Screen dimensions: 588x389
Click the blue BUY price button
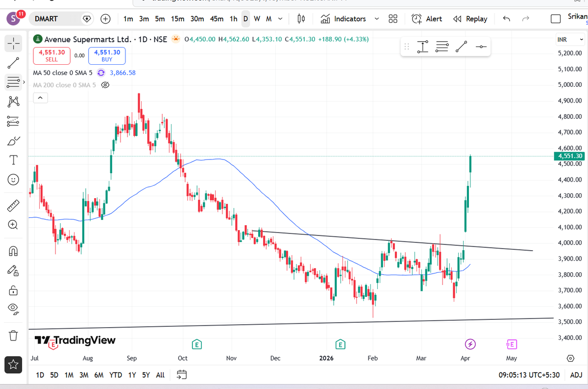pos(107,55)
